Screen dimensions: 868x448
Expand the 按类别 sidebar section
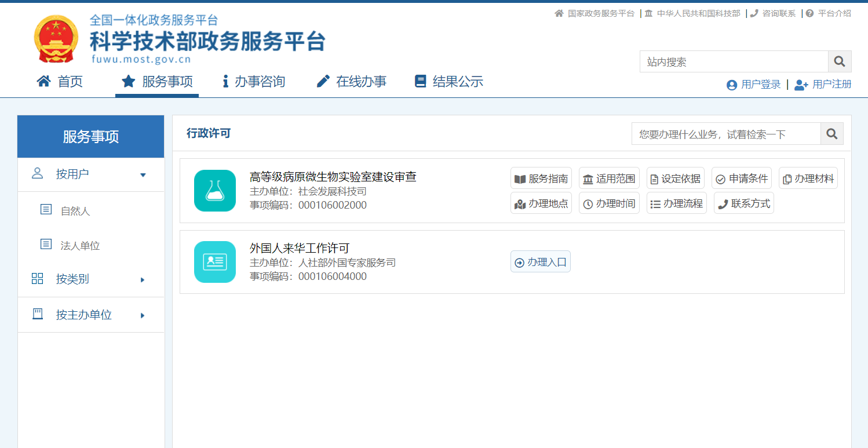point(90,279)
